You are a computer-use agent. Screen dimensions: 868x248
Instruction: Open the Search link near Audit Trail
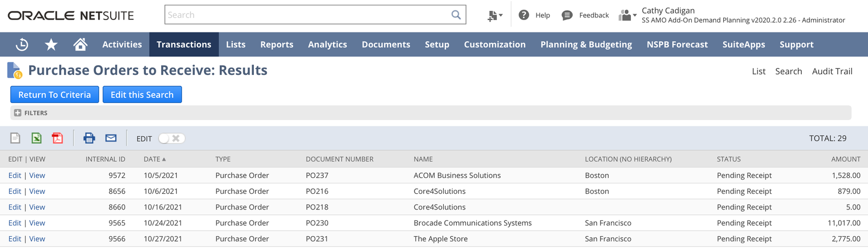coord(788,71)
